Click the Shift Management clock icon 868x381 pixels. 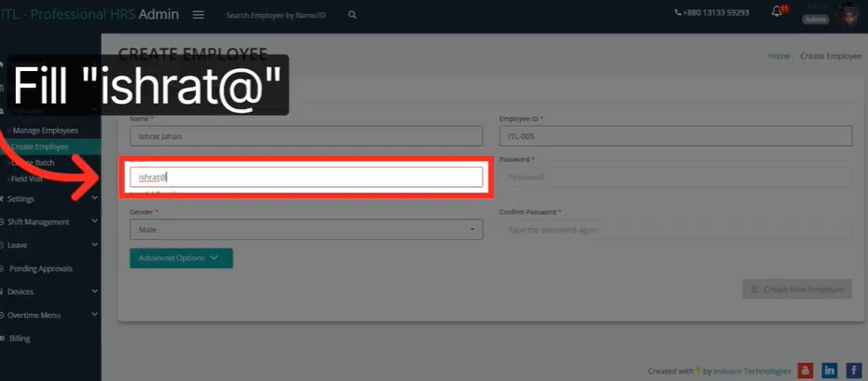point(2,222)
